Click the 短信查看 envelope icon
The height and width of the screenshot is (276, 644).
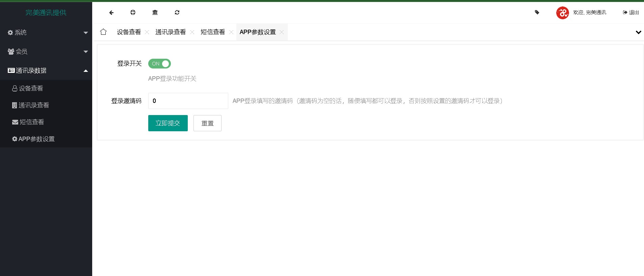coord(15,122)
